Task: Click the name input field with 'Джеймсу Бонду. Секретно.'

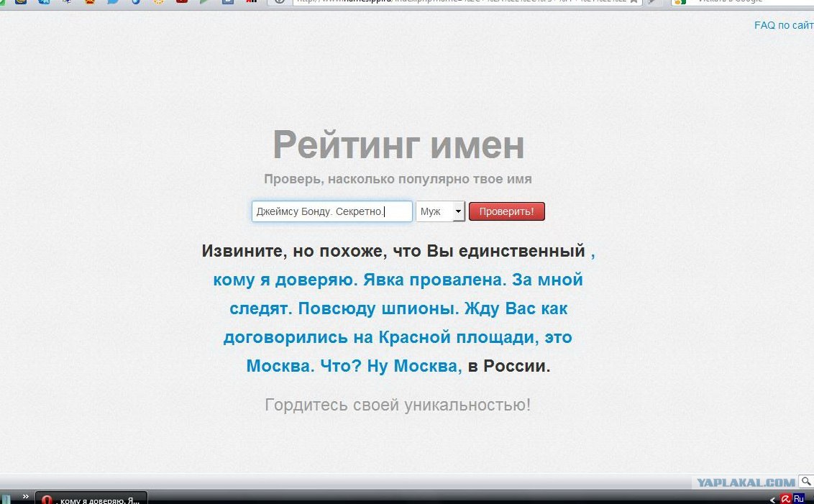Action: [332, 211]
